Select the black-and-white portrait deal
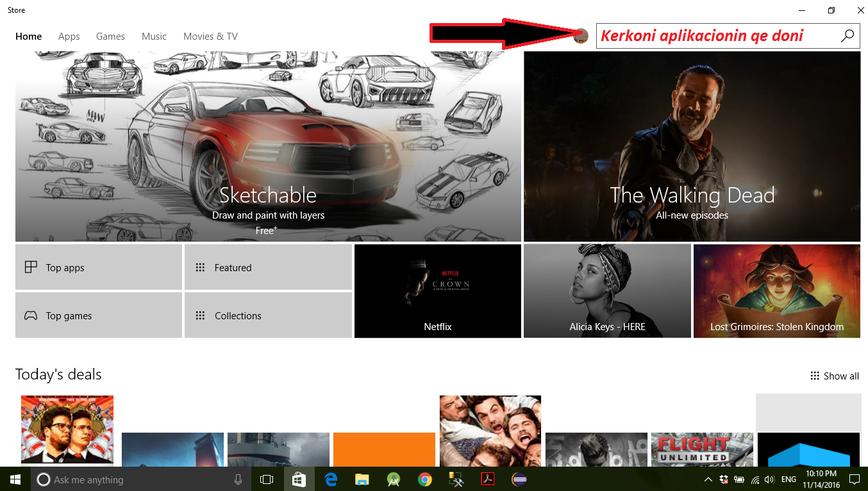This screenshot has width=868, height=491. (x=596, y=449)
